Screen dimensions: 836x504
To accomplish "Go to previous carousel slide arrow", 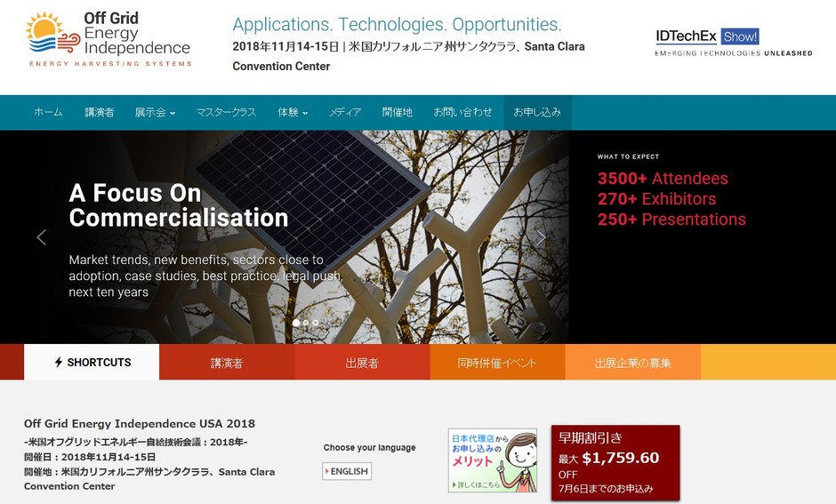I will coord(42,237).
